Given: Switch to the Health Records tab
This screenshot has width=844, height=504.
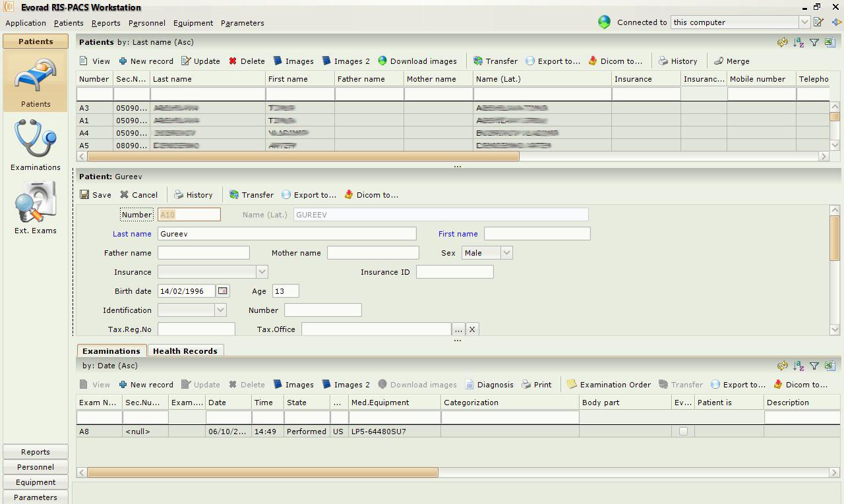Looking at the screenshot, I should [x=185, y=351].
